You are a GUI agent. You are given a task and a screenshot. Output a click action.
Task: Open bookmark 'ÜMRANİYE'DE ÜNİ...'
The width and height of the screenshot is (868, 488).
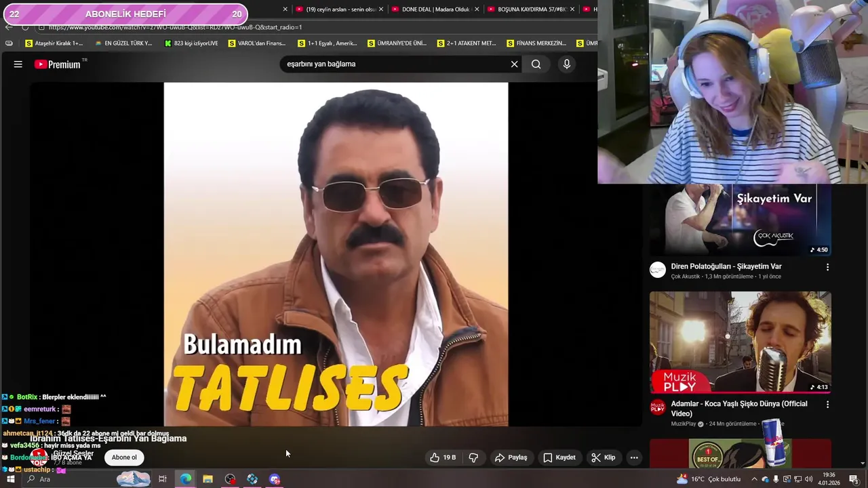[397, 43]
